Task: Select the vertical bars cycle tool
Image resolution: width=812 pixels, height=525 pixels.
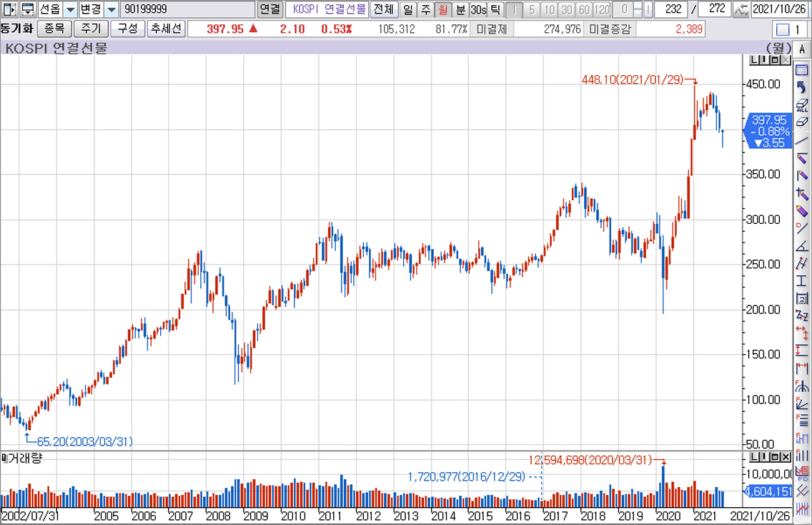Action: point(802,456)
